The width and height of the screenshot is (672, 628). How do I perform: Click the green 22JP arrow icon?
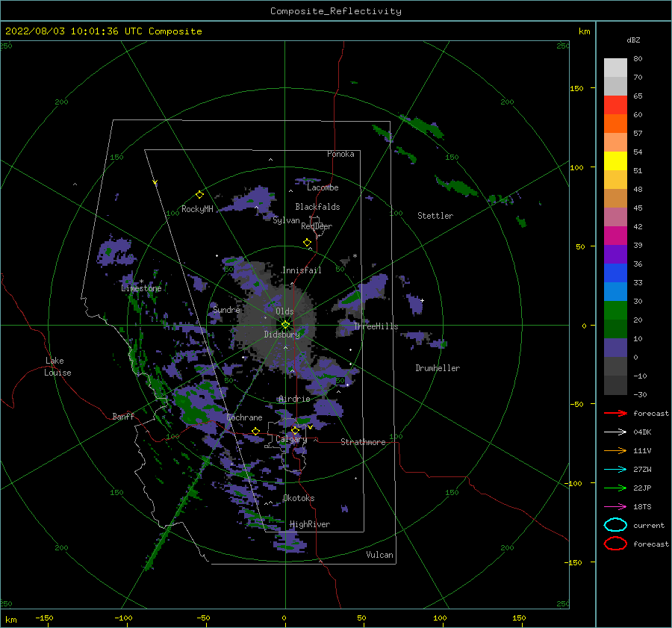[615, 488]
